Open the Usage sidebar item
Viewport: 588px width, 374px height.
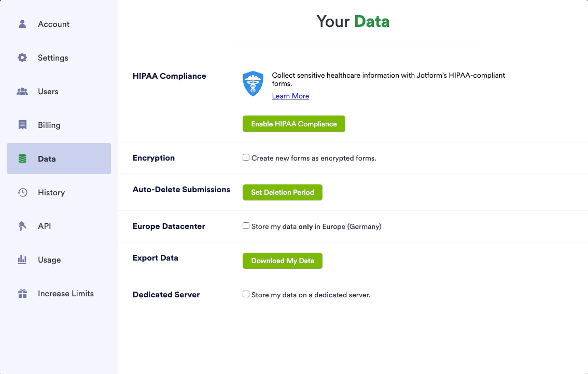(49, 260)
